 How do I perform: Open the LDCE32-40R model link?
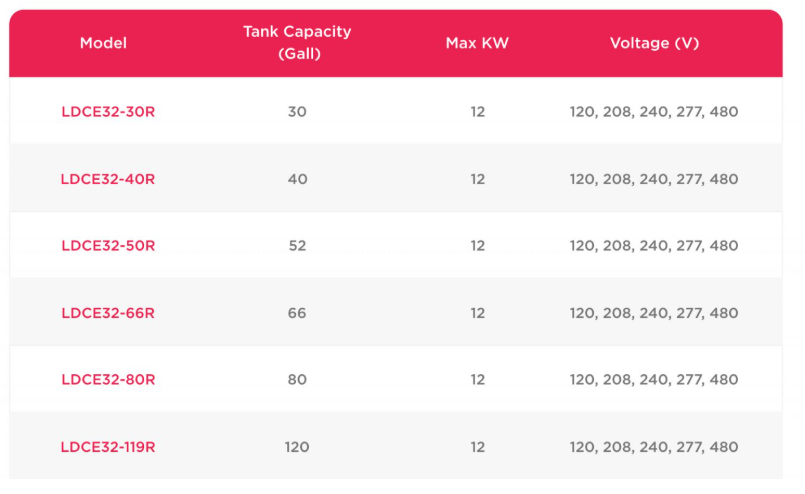pos(108,179)
